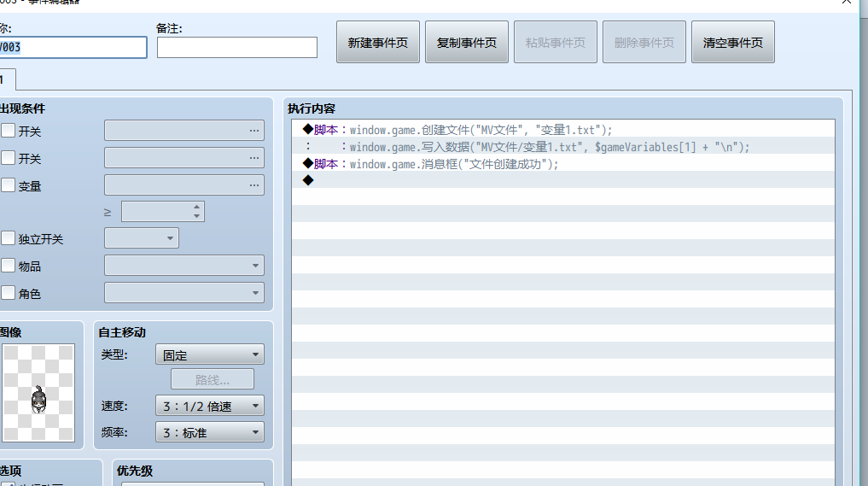Click the event character image thumbnail
Viewport: 868px width, 486px height.
point(38,393)
